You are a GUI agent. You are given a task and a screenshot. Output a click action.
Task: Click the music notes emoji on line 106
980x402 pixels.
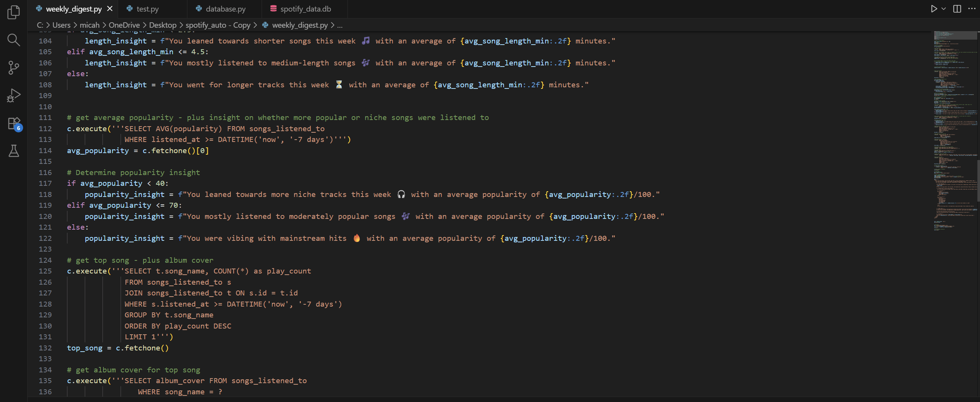(366, 62)
